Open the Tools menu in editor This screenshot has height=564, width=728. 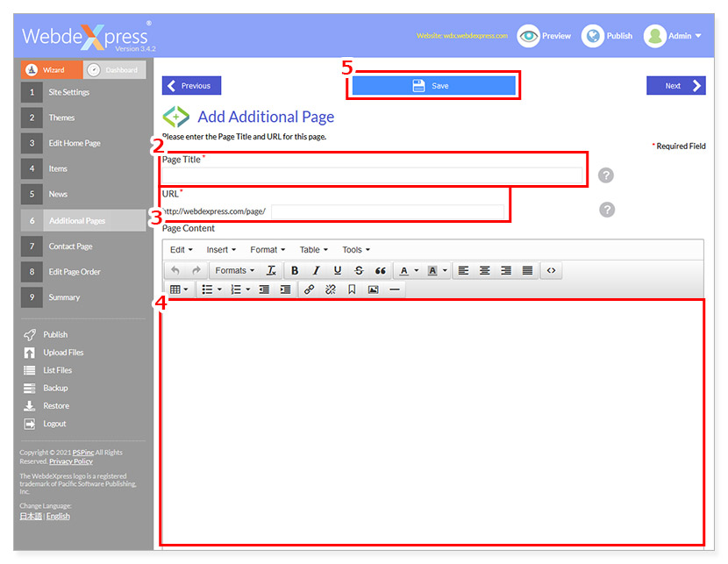pos(356,250)
